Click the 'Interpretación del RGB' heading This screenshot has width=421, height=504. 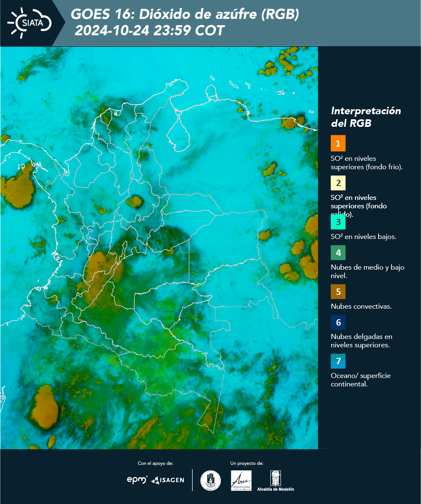point(366,117)
